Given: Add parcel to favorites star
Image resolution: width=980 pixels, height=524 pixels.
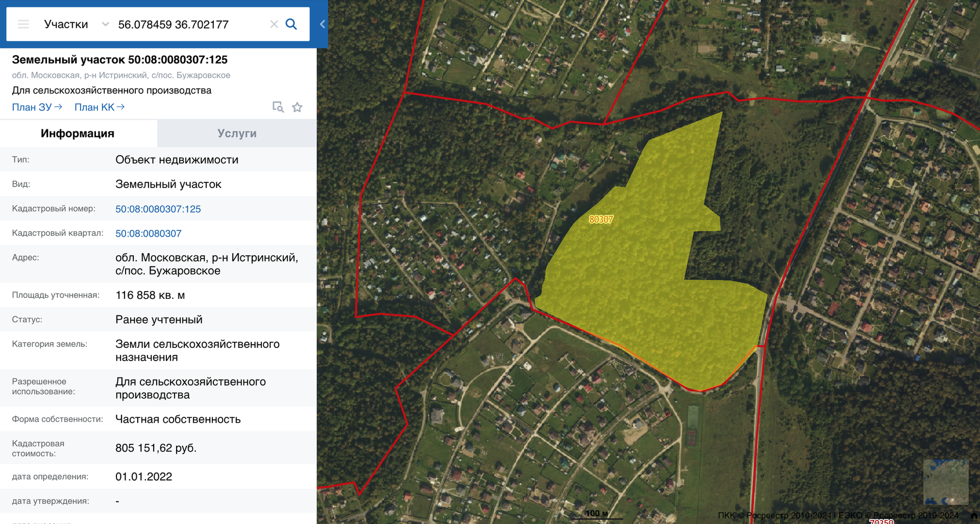Looking at the screenshot, I should [x=297, y=107].
